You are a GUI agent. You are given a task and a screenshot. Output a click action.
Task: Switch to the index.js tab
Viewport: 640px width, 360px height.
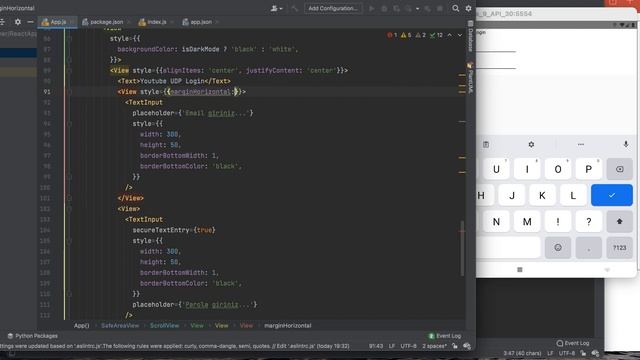pos(156,22)
